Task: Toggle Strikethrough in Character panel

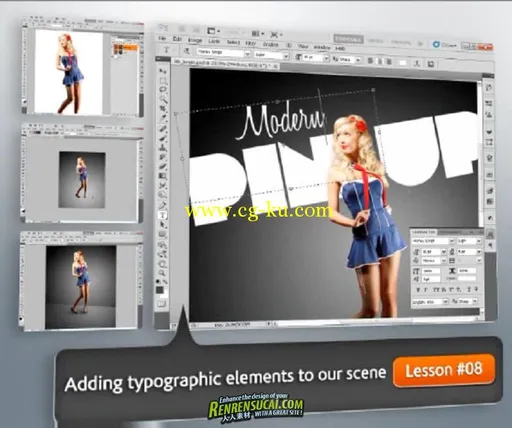Action: 476,290
